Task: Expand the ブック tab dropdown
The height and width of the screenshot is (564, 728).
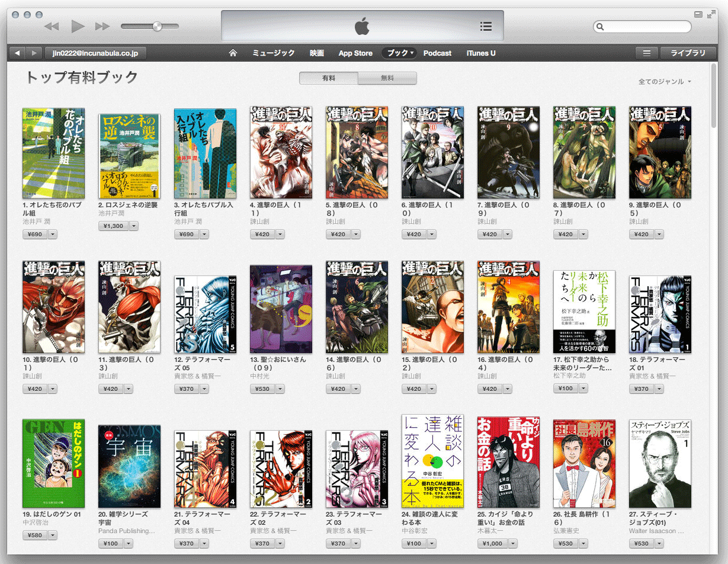Action: click(x=400, y=53)
